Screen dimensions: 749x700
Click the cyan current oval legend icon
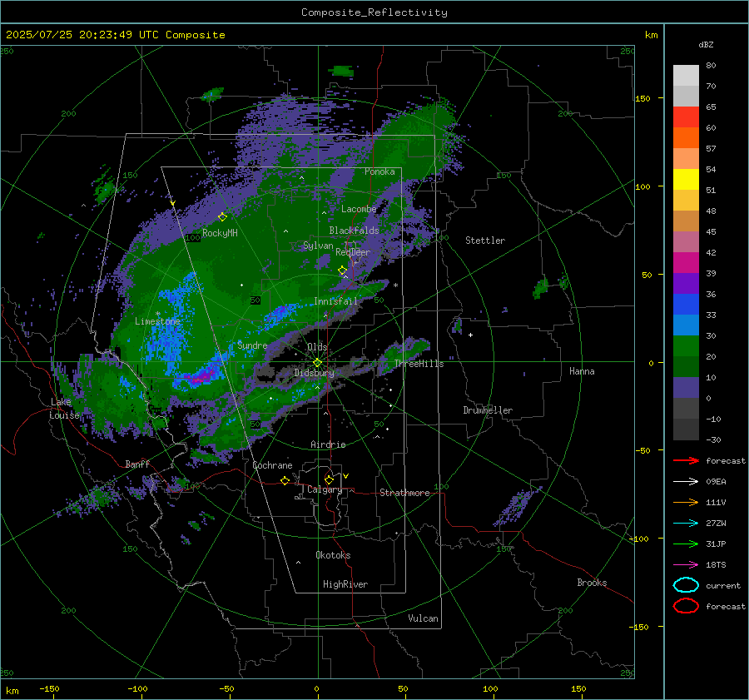coord(686,585)
